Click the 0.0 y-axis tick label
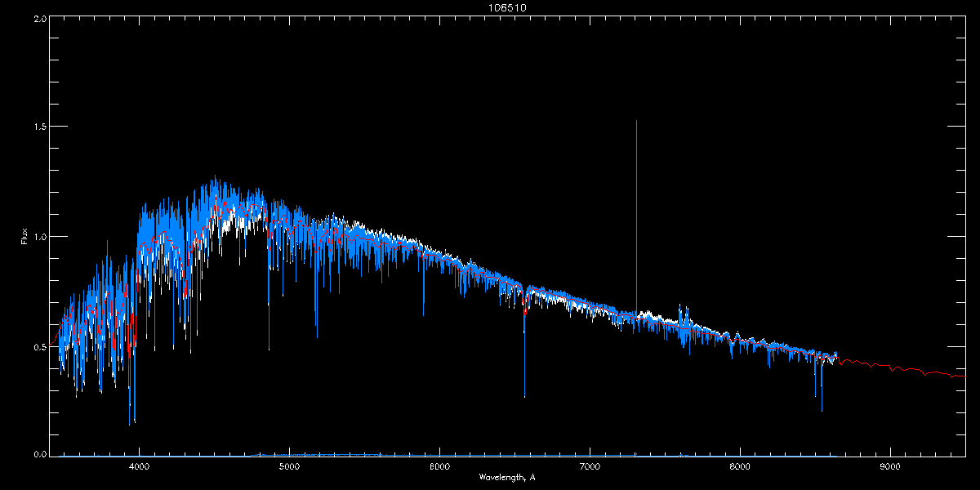This screenshot has width=980, height=490. click(x=39, y=454)
